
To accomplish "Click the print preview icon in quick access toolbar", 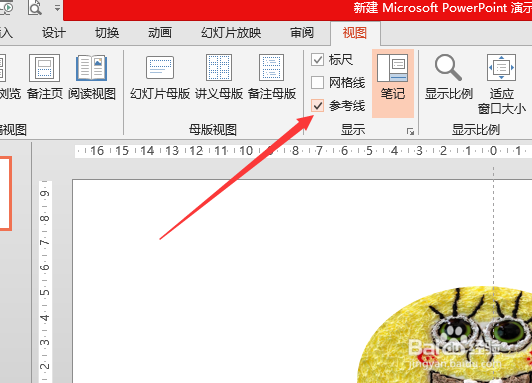I will (35, 7).
